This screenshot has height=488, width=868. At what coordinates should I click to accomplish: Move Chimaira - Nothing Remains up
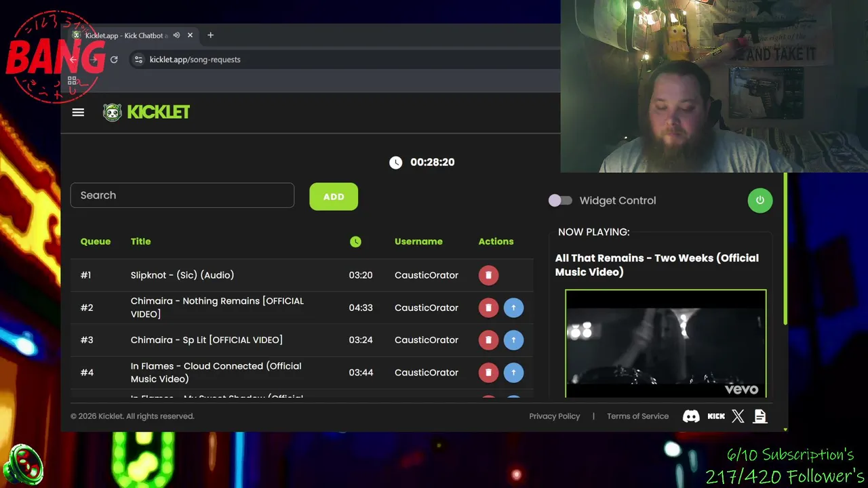pyautogui.click(x=513, y=308)
